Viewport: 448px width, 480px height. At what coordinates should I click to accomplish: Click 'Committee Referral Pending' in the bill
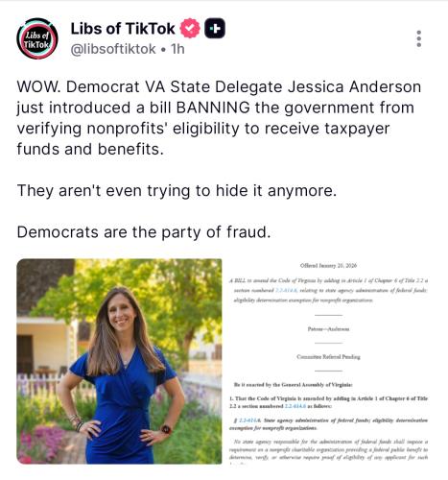coord(328,357)
